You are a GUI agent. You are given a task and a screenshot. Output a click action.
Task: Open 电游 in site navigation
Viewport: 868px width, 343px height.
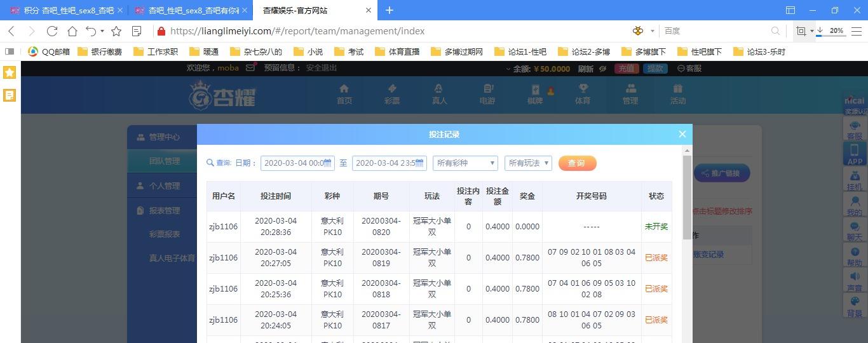(487, 94)
